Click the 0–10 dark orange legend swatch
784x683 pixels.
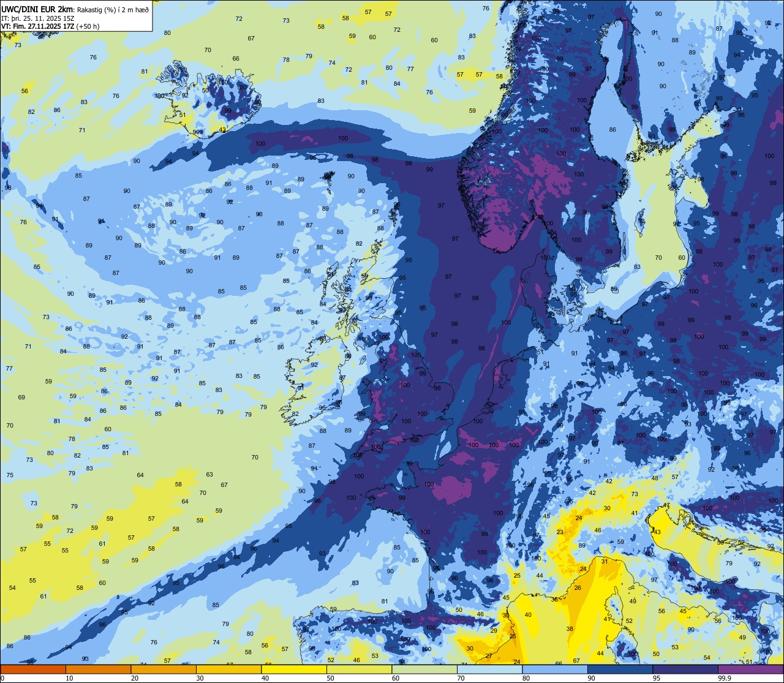tap(33, 669)
